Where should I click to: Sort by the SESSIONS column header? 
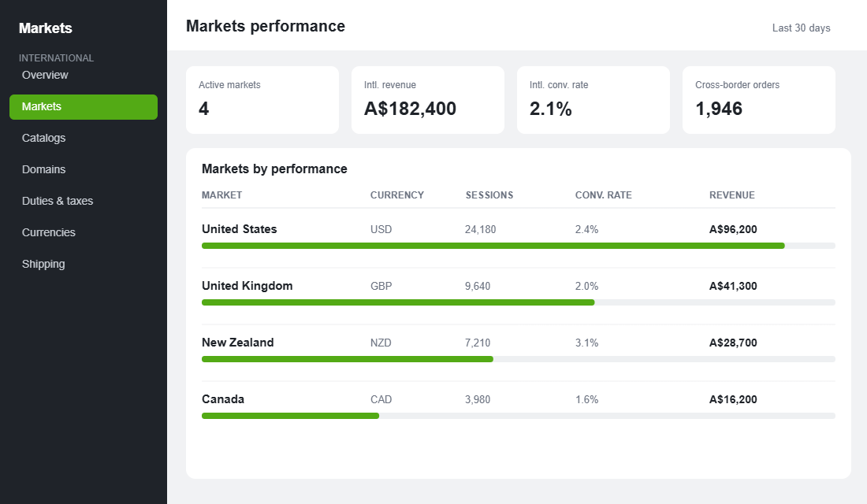click(489, 195)
